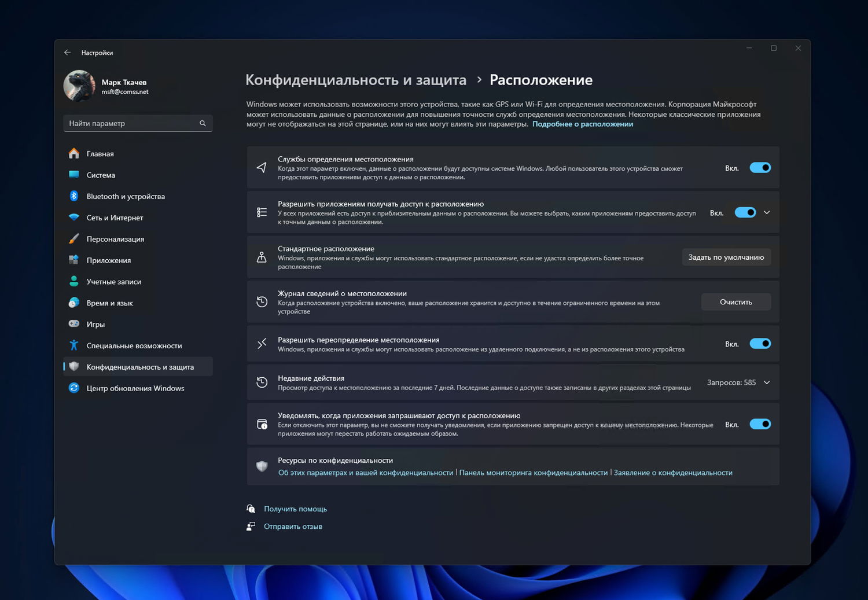Click the Получить помощь help icon
Screen dimensions: 868x600
[251, 509]
